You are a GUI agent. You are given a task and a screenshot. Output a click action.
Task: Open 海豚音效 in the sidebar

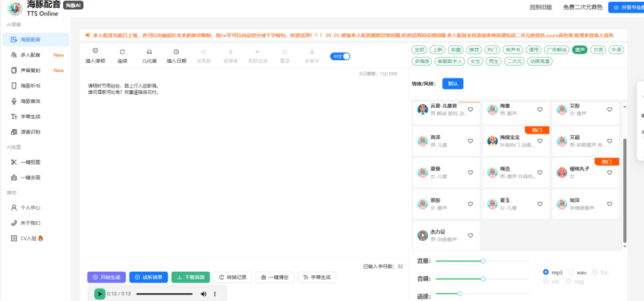tap(36, 101)
